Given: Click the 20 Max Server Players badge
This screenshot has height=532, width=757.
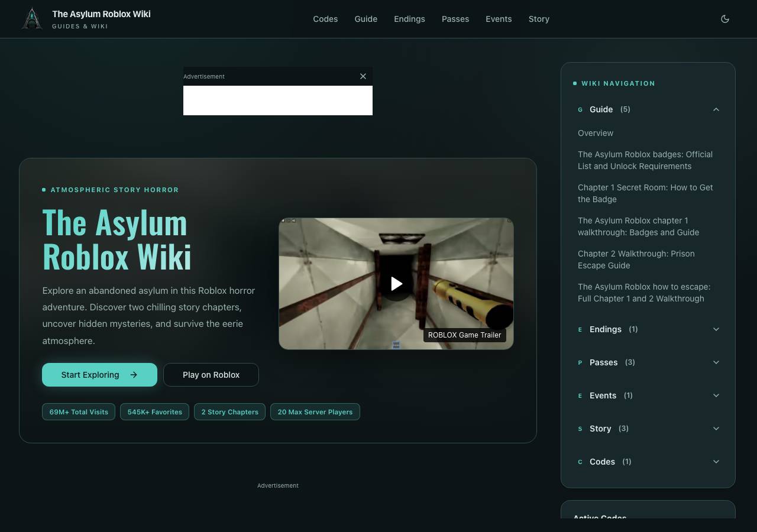Looking at the screenshot, I should coord(315,412).
